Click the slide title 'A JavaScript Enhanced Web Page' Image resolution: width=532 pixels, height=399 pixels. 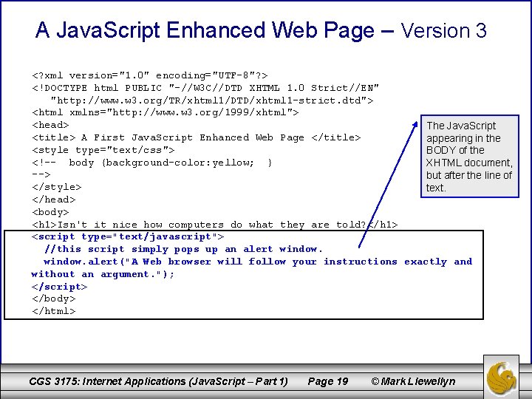click(205, 30)
